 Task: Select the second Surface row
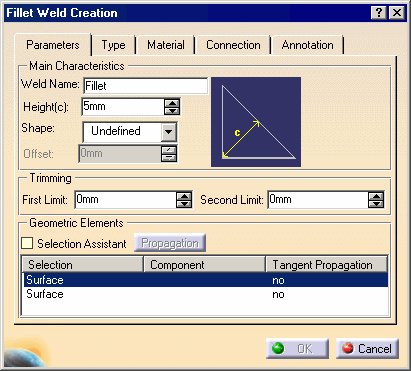206,294
